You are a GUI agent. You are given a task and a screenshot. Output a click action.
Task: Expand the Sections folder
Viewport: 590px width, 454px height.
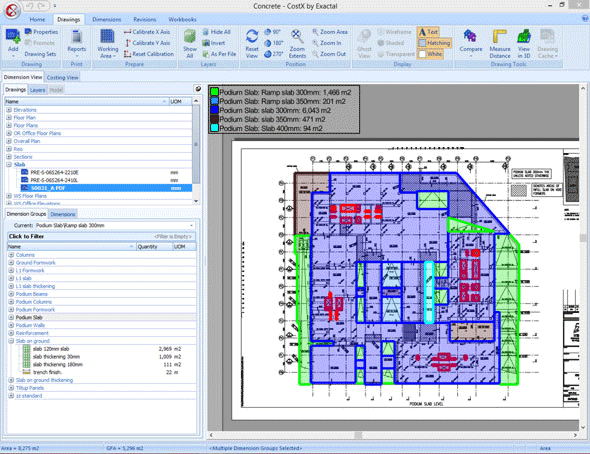[x=9, y=157]
